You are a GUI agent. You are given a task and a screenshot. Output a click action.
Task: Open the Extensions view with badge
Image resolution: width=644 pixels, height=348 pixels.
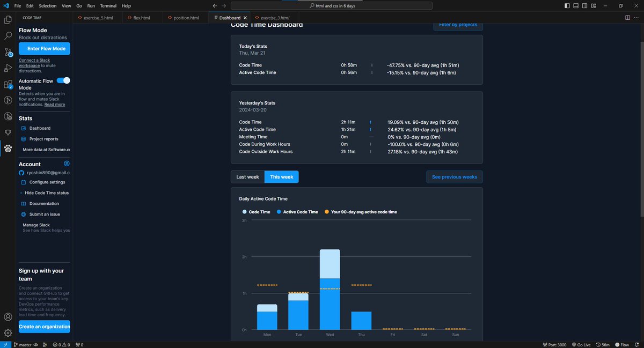(8, 84)
